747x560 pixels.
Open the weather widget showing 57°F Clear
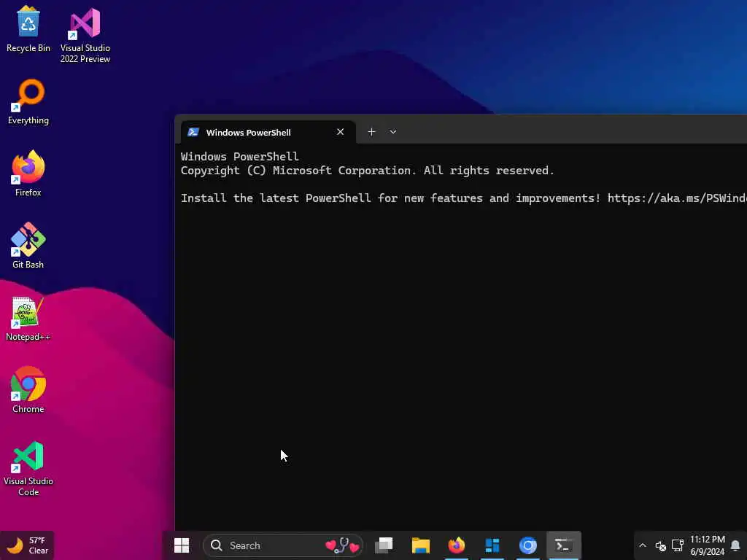click(x=28, y=545)
